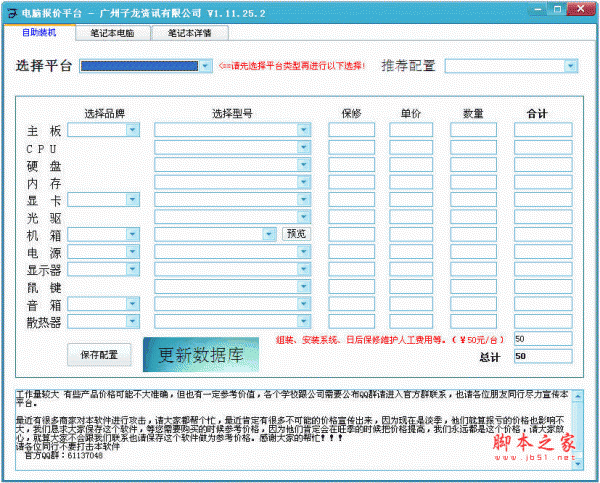600x483 pixels.
Task: Click the CPU 数量 field
Action: pyautogui.click(x=473, y=147)
